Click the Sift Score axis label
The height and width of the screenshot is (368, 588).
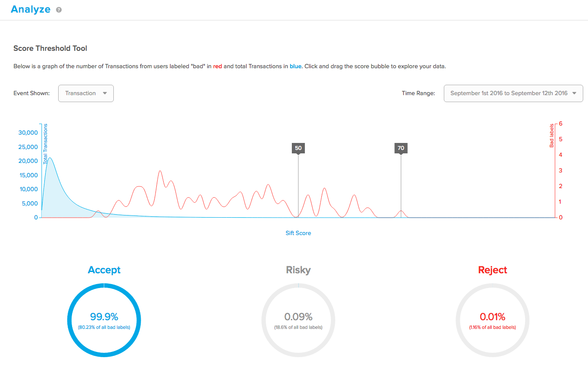[298, 233]
